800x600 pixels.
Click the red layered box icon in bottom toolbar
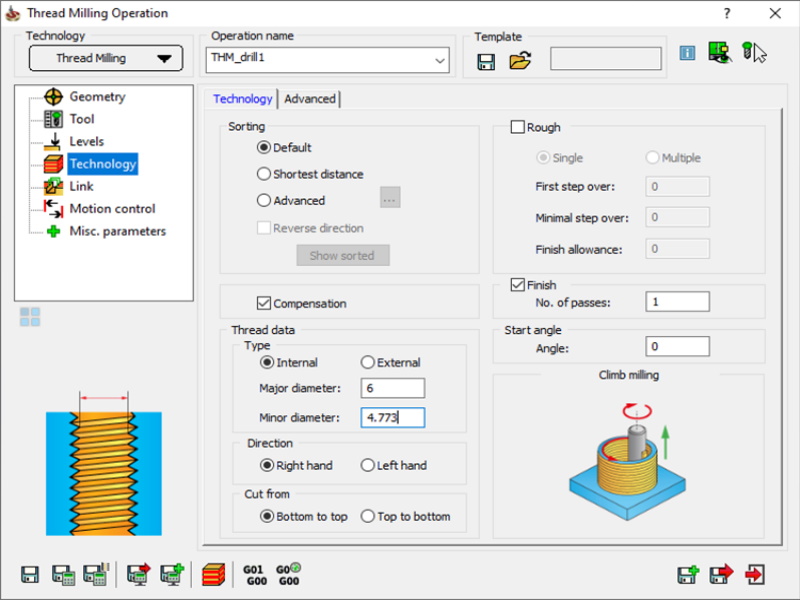213,575
